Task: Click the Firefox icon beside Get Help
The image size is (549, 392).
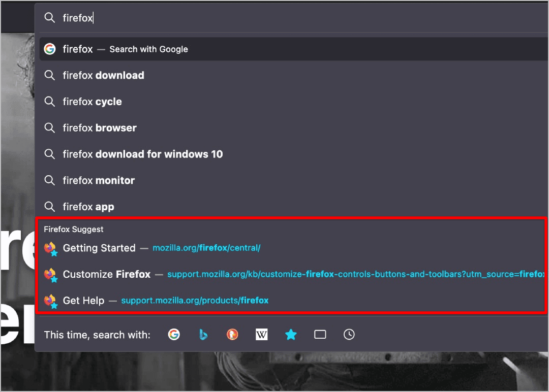Action: (x=50, y=301)
